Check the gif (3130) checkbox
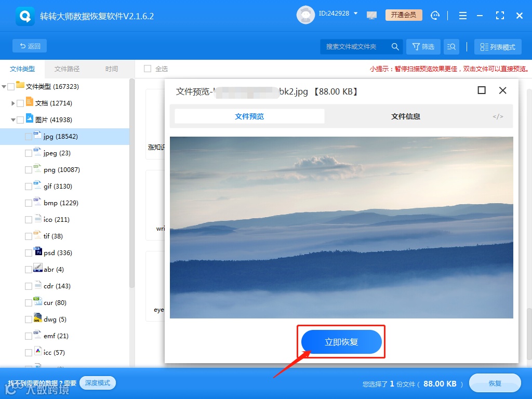 point(29,187)
